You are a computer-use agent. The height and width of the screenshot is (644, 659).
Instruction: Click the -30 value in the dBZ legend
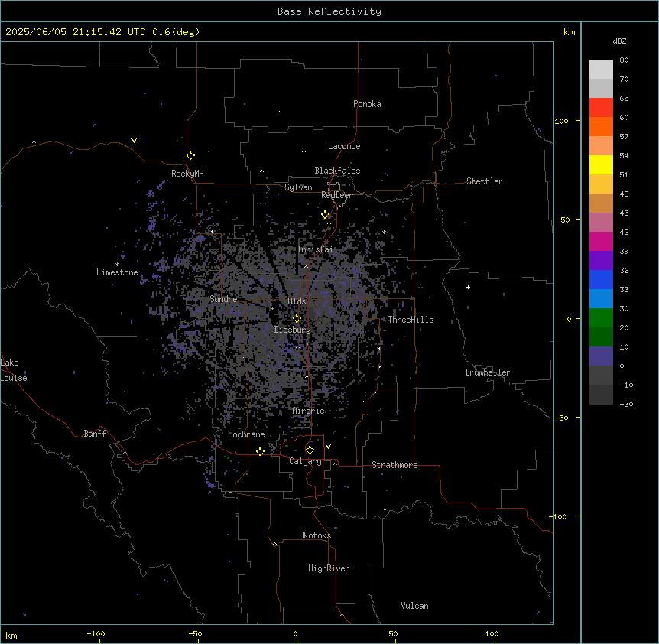[x=626, y=405]
